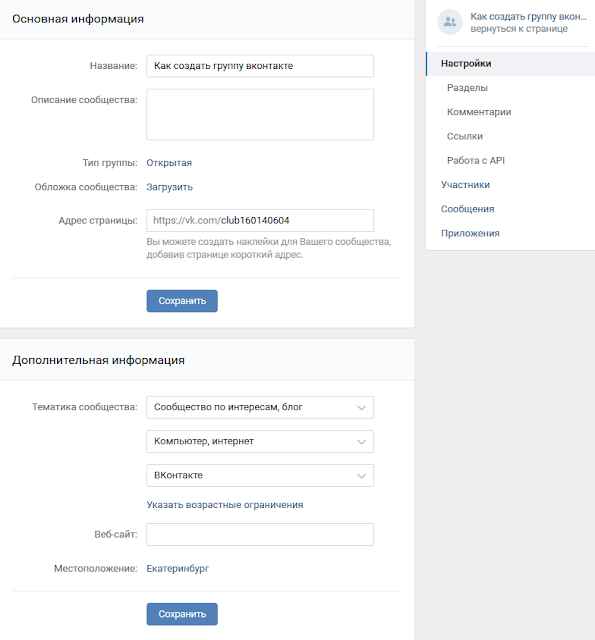Viewport: 595px width, 640px height.
Task: Go to the Комментарии menu item
Action: 479,112
